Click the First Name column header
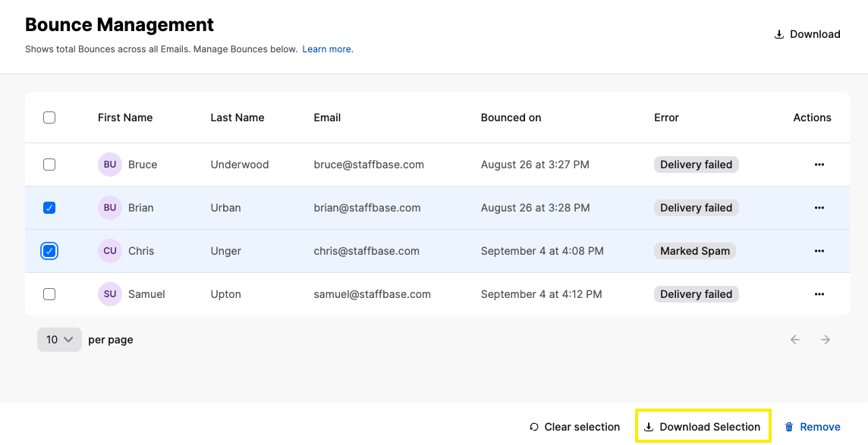The width and height of the screenshot is (868, 445). 125,118
